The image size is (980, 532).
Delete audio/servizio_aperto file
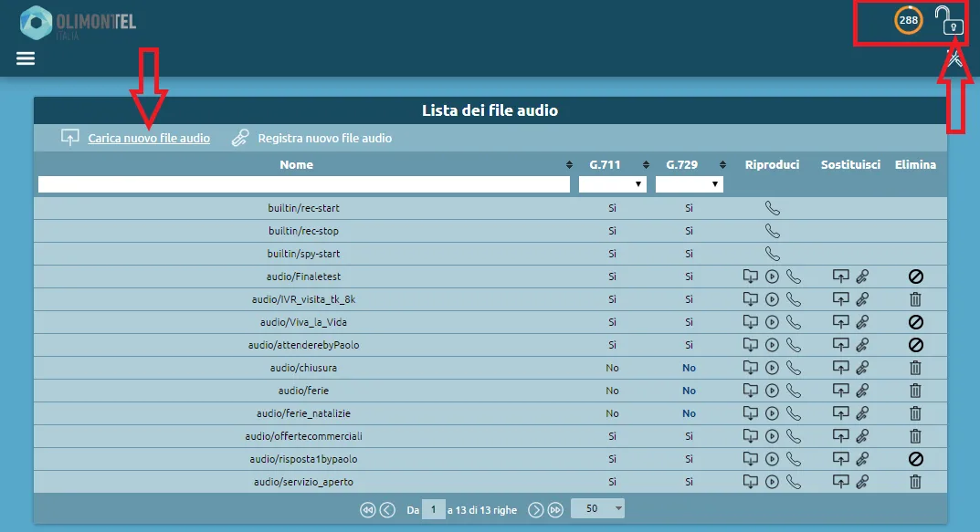915,482
